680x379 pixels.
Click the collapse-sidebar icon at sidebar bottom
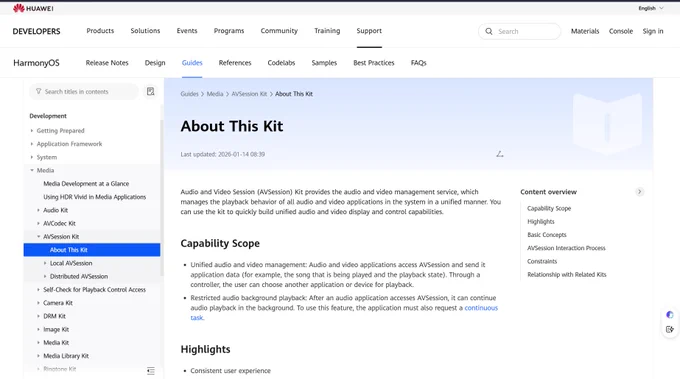(x=150, y=371)
